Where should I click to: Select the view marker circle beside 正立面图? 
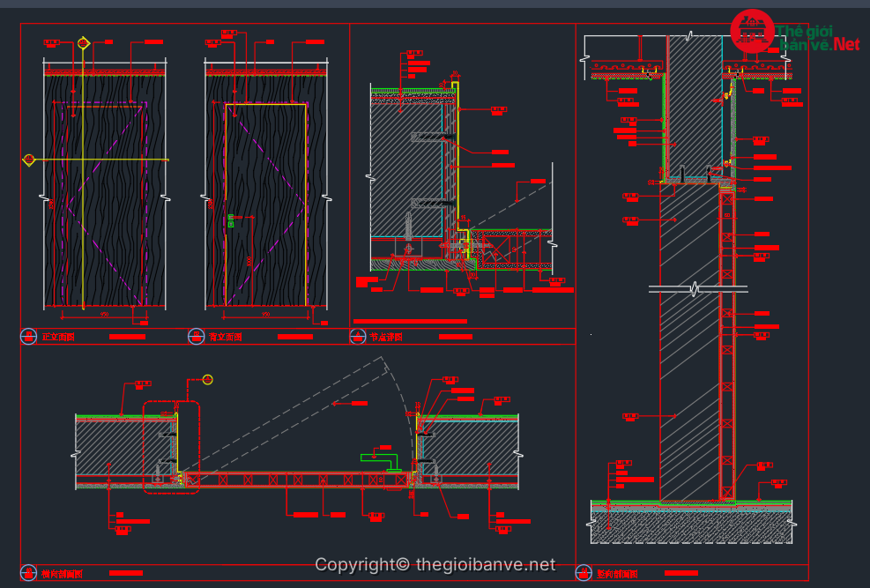(28, 336)
